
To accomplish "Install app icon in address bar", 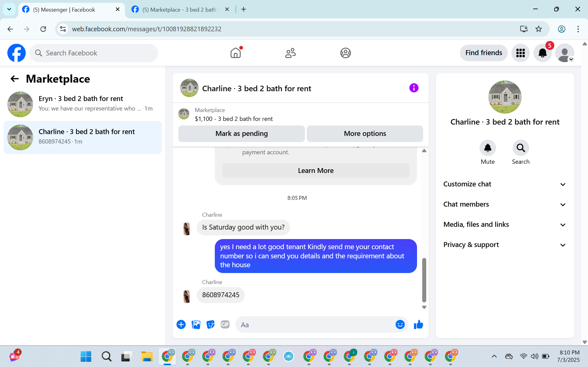I will [524, 29].
